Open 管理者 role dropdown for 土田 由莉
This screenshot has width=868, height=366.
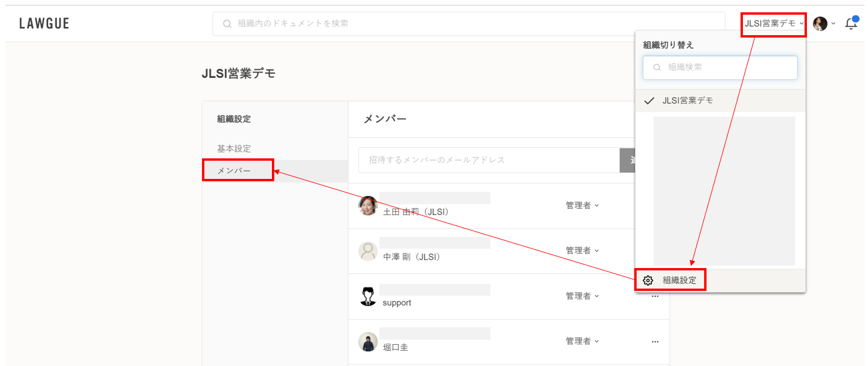[x=582, y=205]
